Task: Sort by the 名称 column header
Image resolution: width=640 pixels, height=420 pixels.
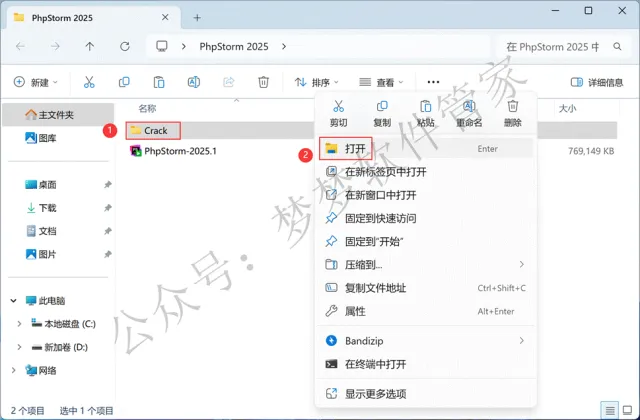Action: 147,108
